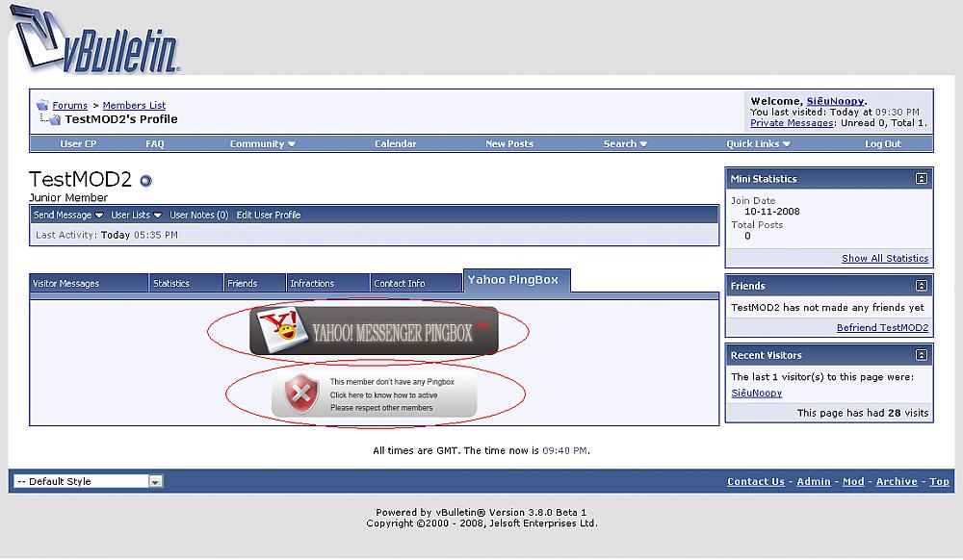Collapse the Recent Visitors panel
This screenshot has height=560, width=963.
(x=922, y=355)
